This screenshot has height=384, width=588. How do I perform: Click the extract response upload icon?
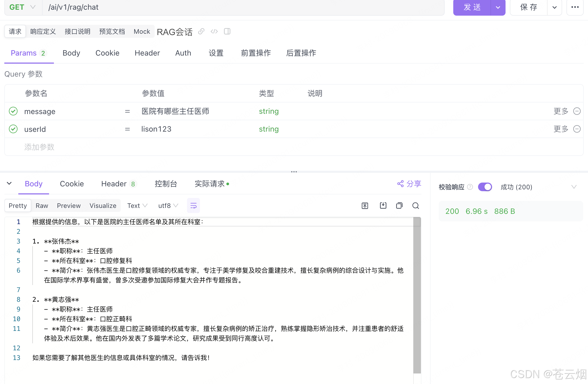[365, 206]
